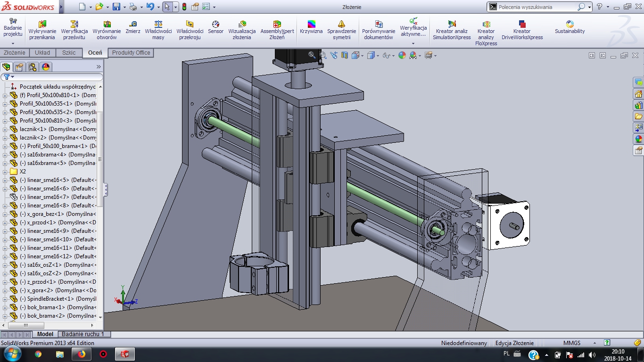The image size is (644, 362).
Task: Open Badanie projektu dropdown arrow
Action: tap(13, 43)
